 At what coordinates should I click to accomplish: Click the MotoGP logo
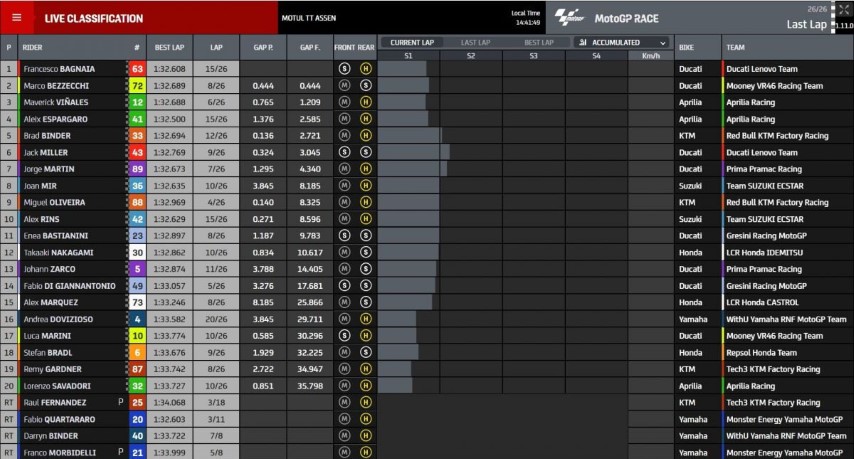[x=569, y=17]
